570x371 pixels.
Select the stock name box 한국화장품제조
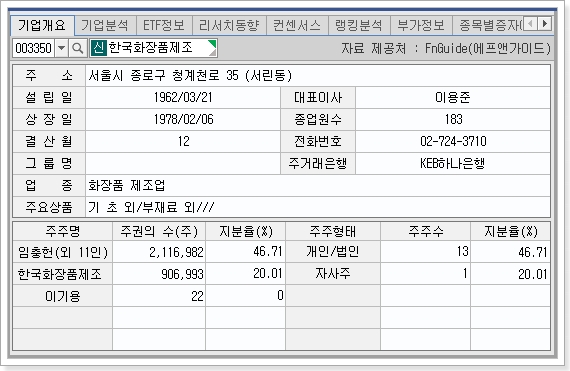pyautogui.click(x=154, y=48)
